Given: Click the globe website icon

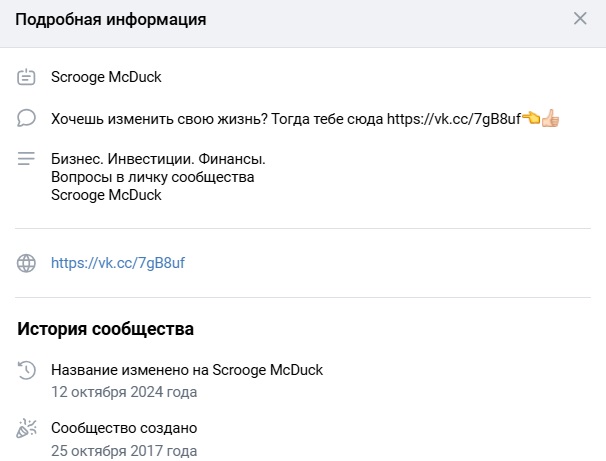Looking at the screenshot, I should click(27, 264).
